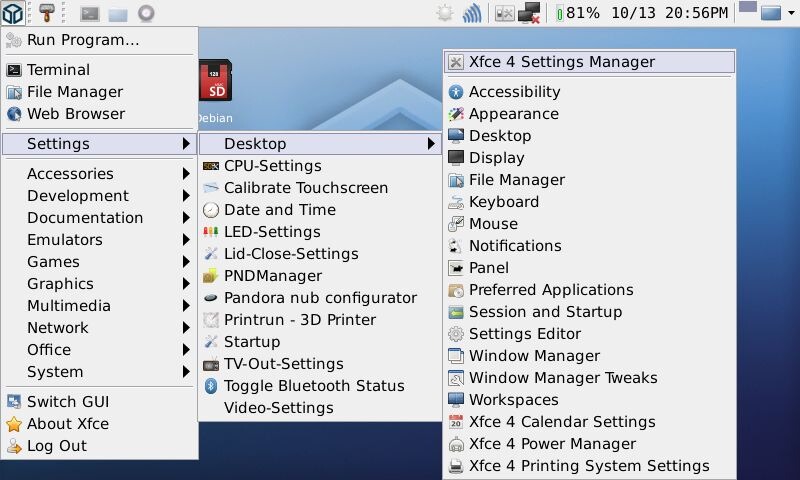The image size is (800, 480).
Task: Expand the Multimedia submenu arrow
Action: click(186, 306)
